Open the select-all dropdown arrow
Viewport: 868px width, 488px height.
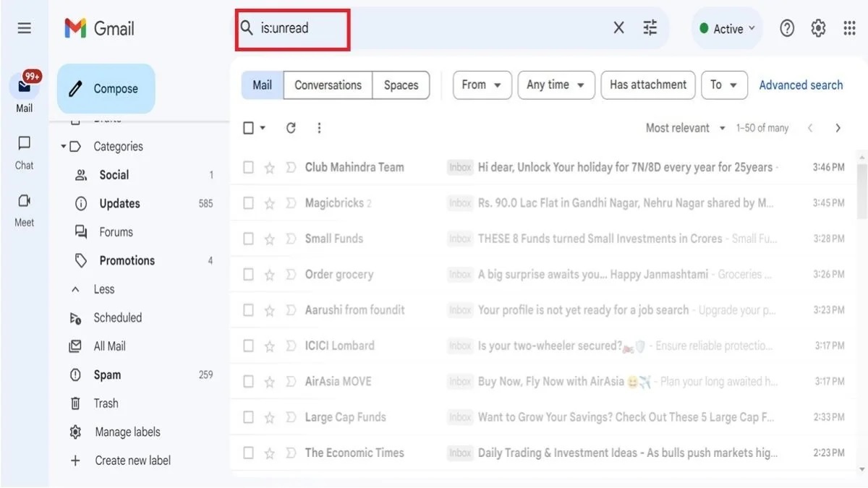263,128
